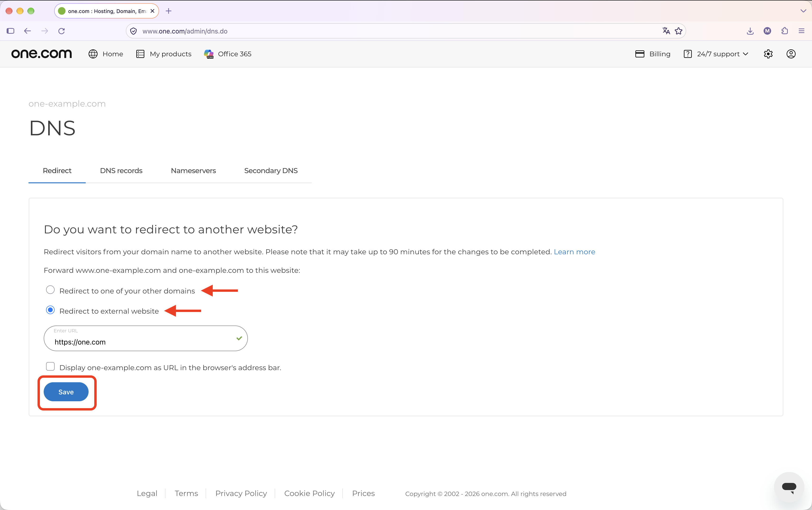Image resolution: width=812 pixels, height=510 pixels.
Task: Toggle the browser sidebar panel icon
Action: [x=10, y=31]
